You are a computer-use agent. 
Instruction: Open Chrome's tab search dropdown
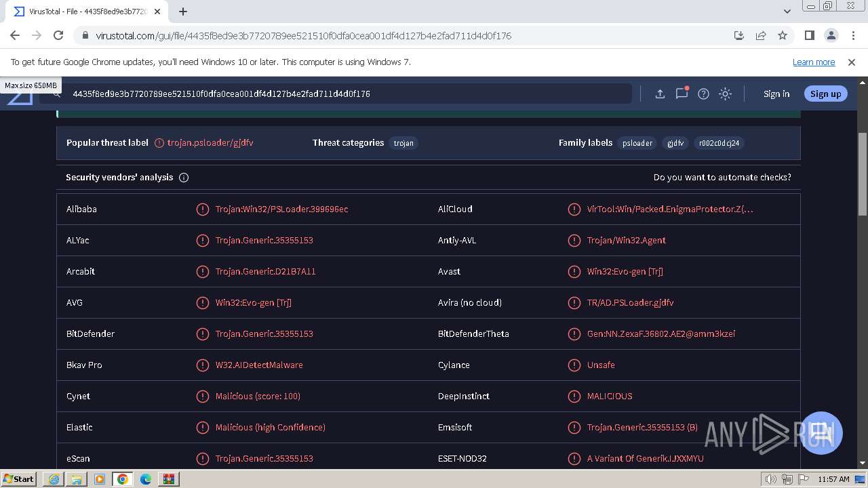(x=787, y=12)
